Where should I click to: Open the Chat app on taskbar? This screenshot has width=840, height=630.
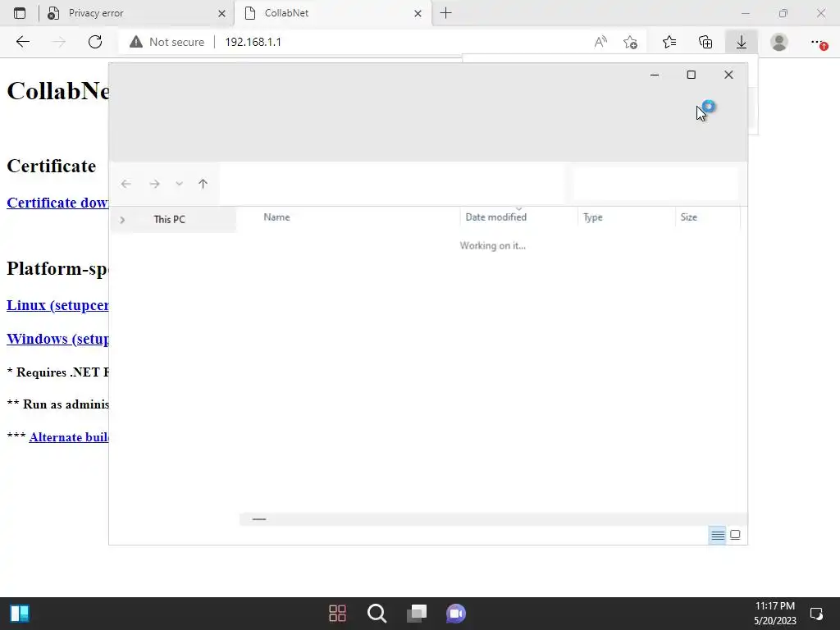(x=456, y=613)
